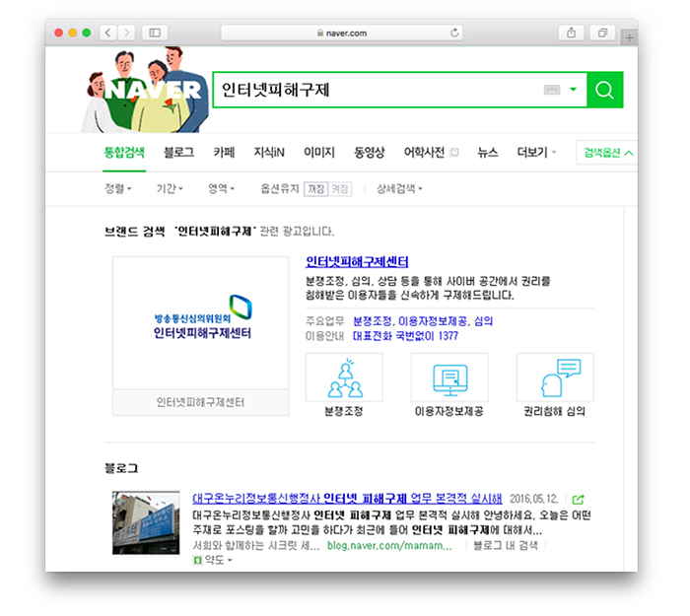Expand the 더보기 menu
This screenshot has height=616, width=690.
coord(536,153)
